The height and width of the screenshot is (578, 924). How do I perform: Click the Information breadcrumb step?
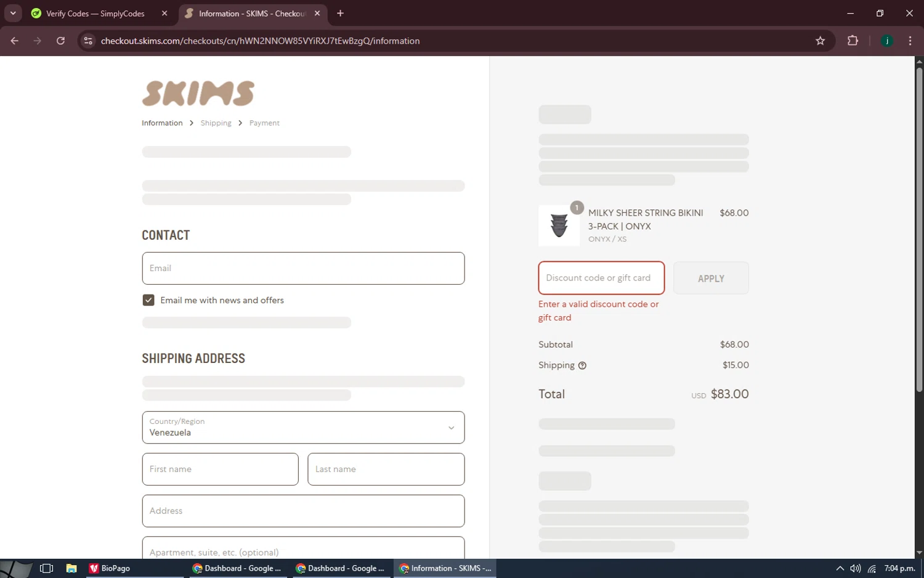tap(162, 123)
